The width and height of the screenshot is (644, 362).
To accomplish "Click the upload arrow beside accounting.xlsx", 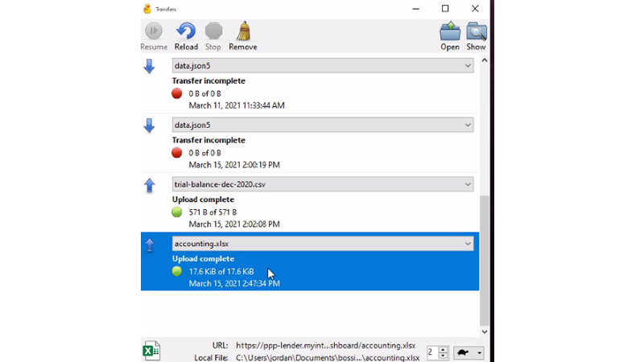I will point(150,245).
